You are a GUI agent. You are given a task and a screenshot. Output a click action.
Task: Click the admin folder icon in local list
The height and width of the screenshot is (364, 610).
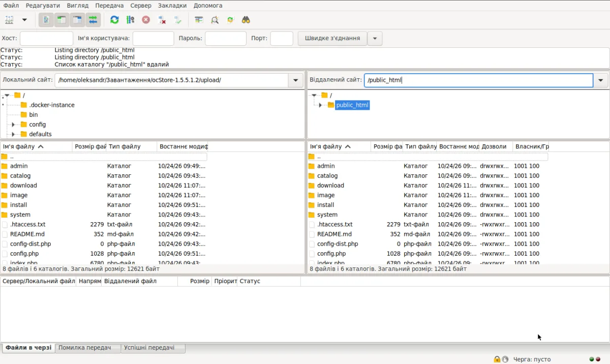point(5,166)
